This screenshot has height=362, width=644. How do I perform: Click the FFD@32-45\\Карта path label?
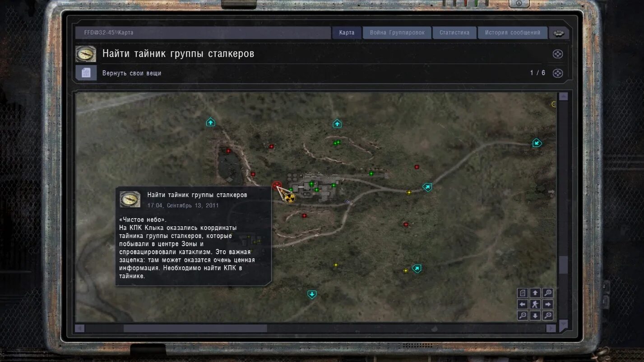point(108,32)
